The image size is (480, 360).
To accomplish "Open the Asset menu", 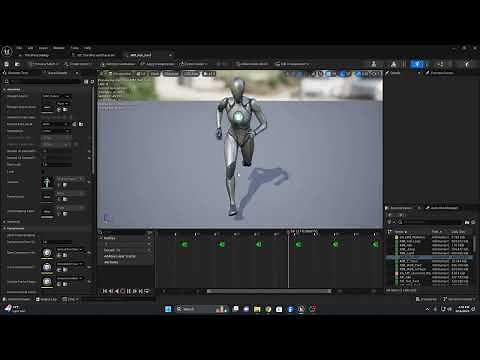I will [43, 48].
